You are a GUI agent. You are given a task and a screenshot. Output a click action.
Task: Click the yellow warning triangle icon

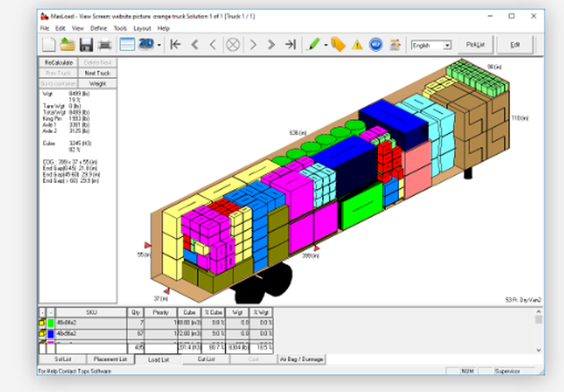click(x=357, y=45)
